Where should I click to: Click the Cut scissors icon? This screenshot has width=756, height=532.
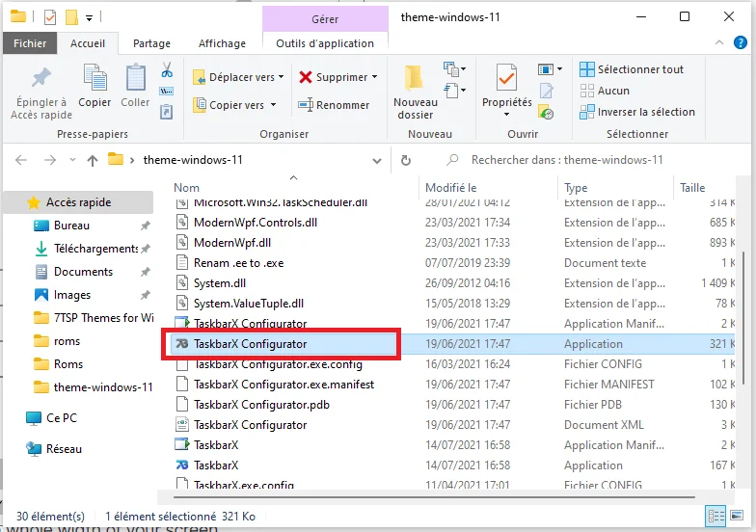click(x=167, y=69)
